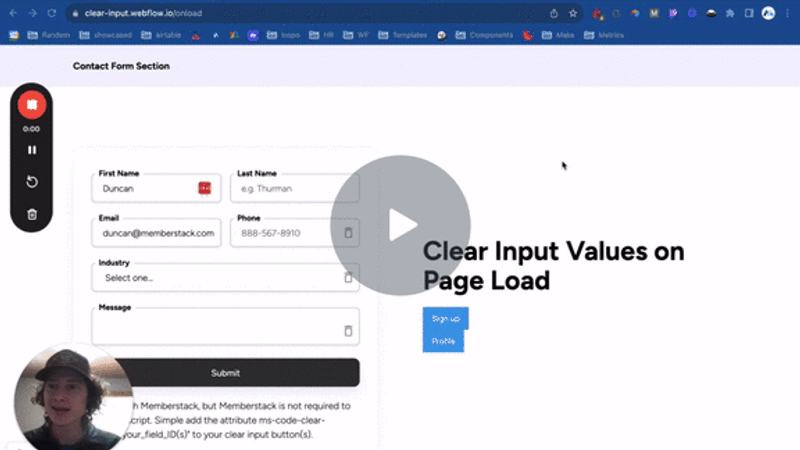Click the M extension icon in the toolbar
Image resolution: width=800 pixels, height=450 pixels.
654,13
